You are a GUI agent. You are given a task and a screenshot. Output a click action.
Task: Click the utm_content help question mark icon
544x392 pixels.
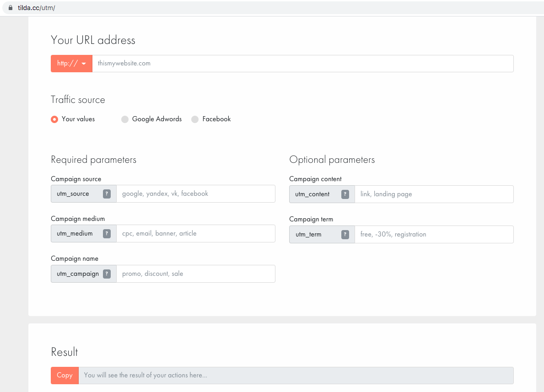[345, 194]
